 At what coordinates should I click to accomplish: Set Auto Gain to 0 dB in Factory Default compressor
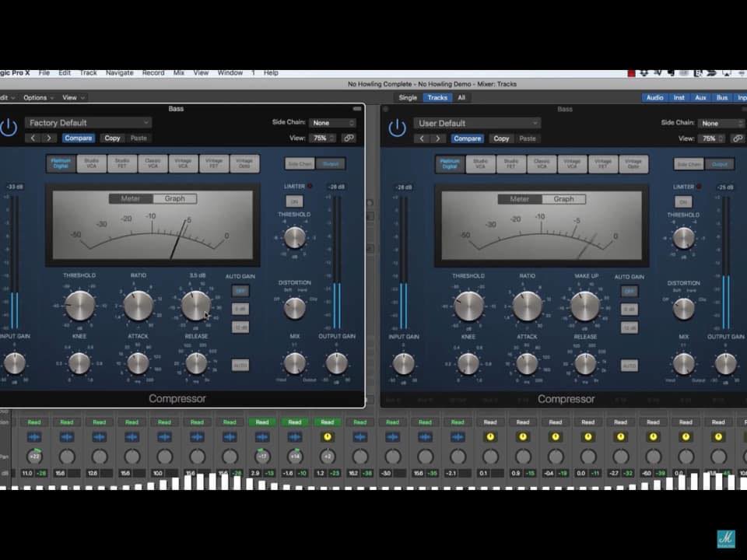[240, 309]
